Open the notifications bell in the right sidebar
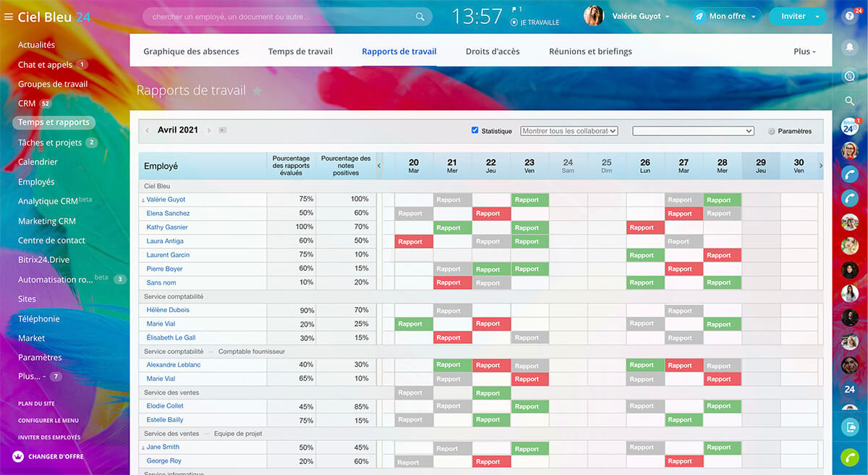This screenshot has width=868, height=475. point(850,46)
